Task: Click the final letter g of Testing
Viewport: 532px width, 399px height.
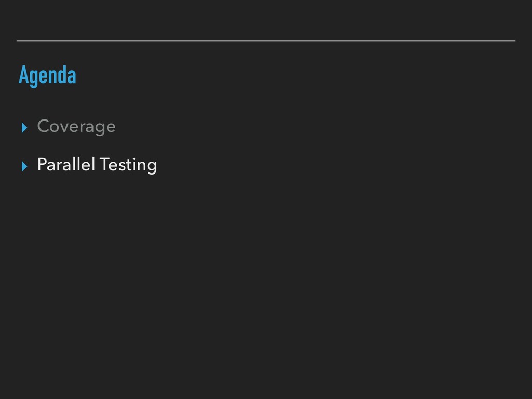Action: coord(152,168)
